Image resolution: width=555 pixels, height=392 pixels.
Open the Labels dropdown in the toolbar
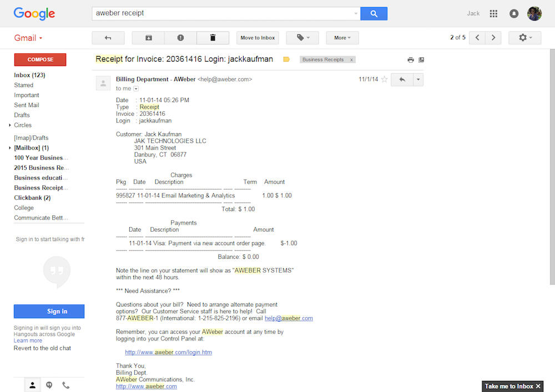(306, 38)
